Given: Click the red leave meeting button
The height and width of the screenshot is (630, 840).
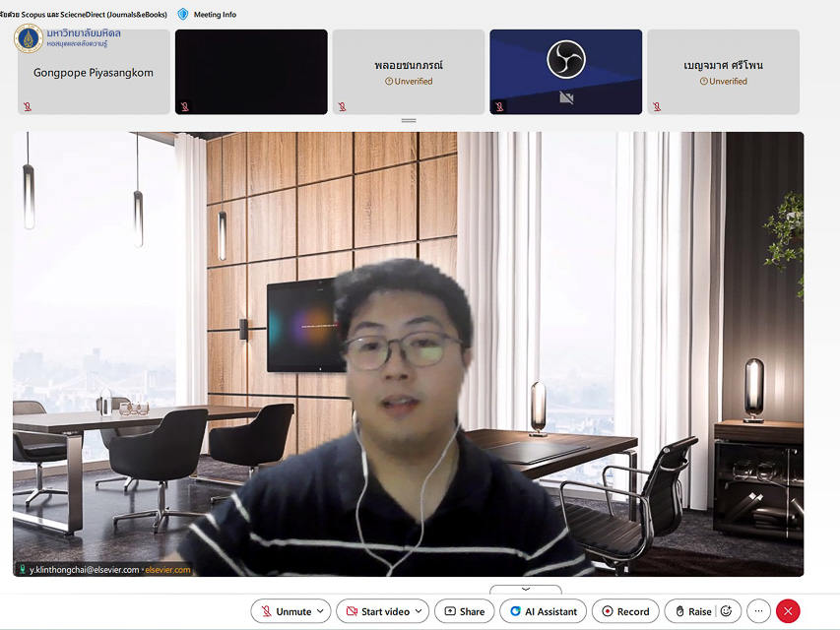Looking at the screenshot, I should [x=788, y=611].
